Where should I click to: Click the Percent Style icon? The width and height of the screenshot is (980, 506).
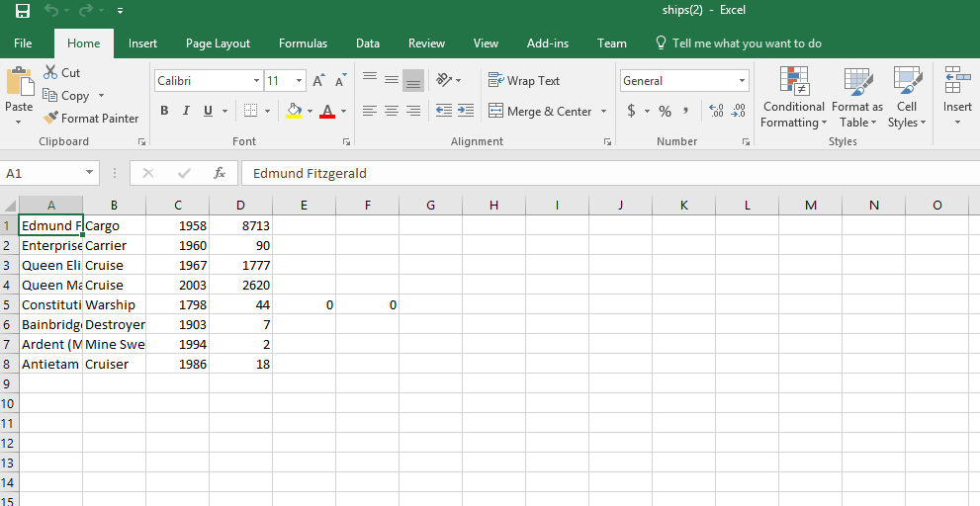665,112
